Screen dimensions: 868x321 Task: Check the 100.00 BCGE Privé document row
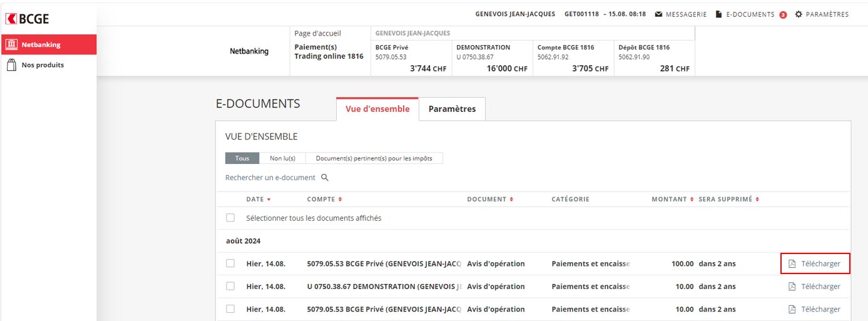click(x=230, y=263)
